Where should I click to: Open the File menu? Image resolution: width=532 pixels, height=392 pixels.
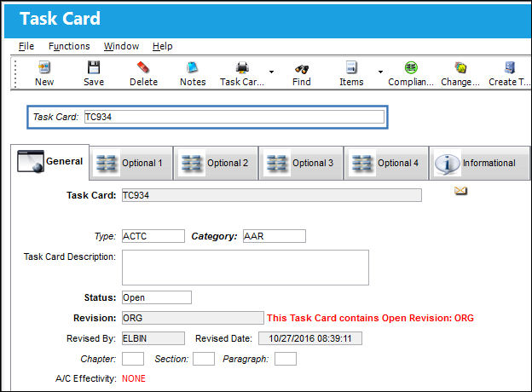pos(26,46)
